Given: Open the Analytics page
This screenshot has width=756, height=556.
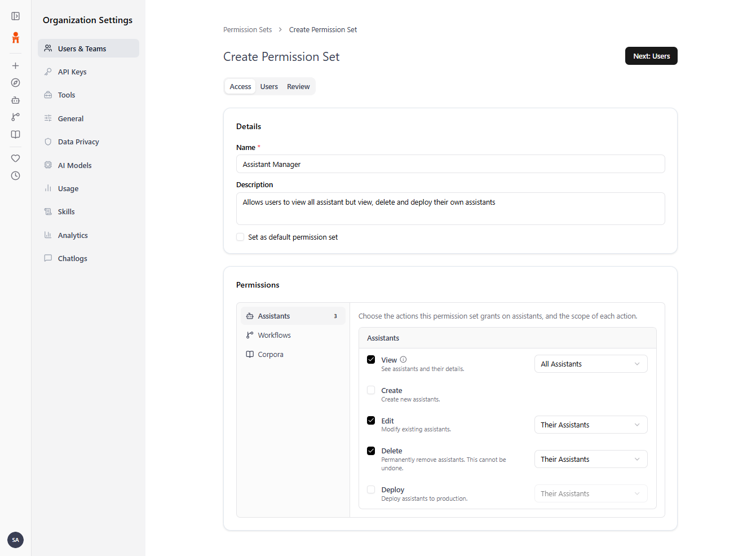Looking at the screenshot, I should pyautogui.click(x=89, y=235).
